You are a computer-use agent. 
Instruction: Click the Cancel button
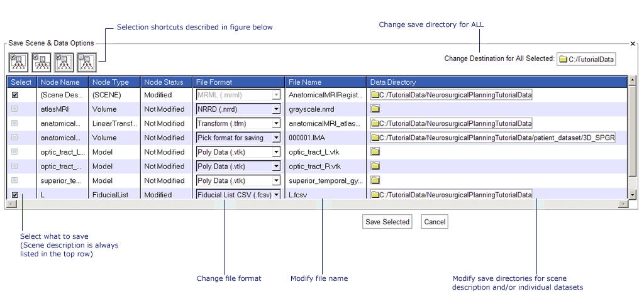click(x=435, y=222)
